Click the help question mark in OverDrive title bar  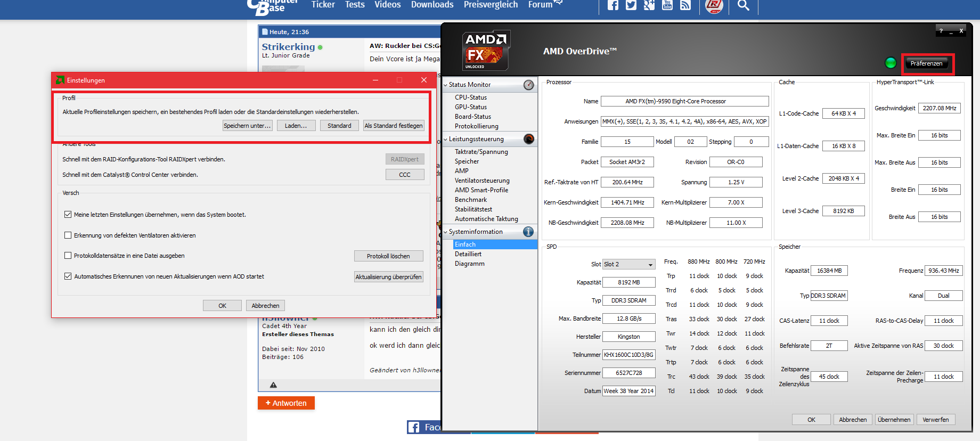tap(941, 31)
